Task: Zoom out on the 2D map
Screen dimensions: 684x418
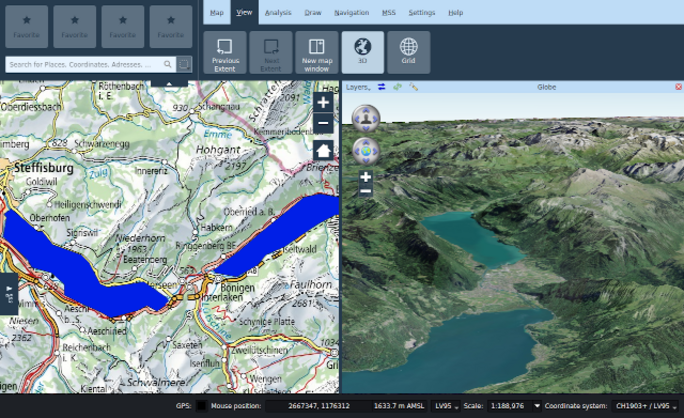Action: click(x=323, y=124)
